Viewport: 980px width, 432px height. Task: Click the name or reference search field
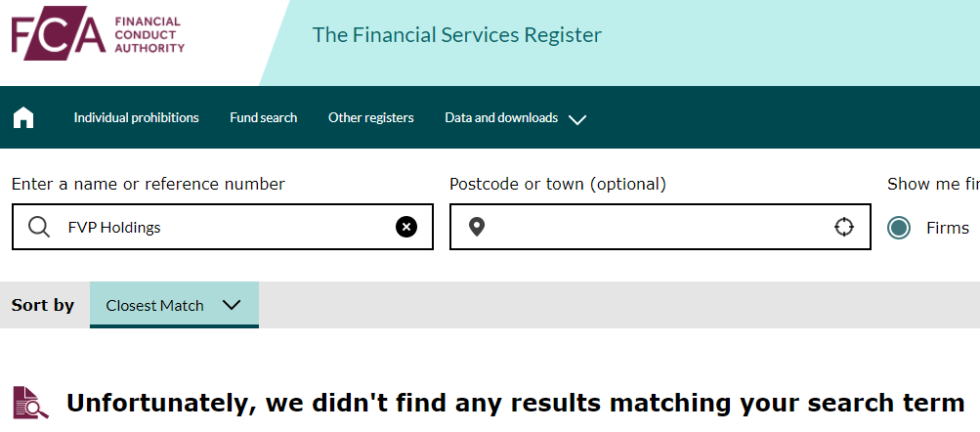coord(223,227)
